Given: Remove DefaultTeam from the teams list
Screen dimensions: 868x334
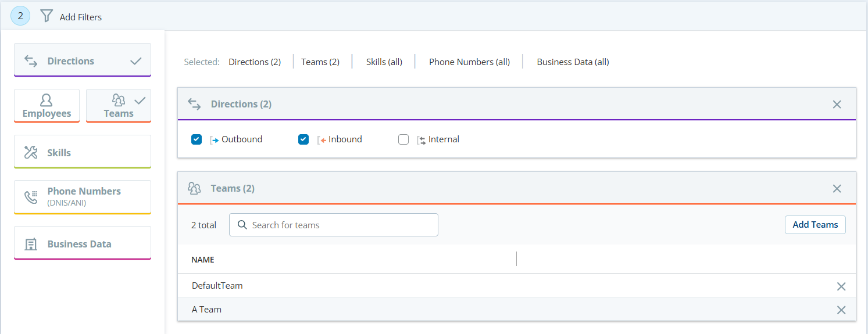Looking at the screenshot, I should (841, 286).
